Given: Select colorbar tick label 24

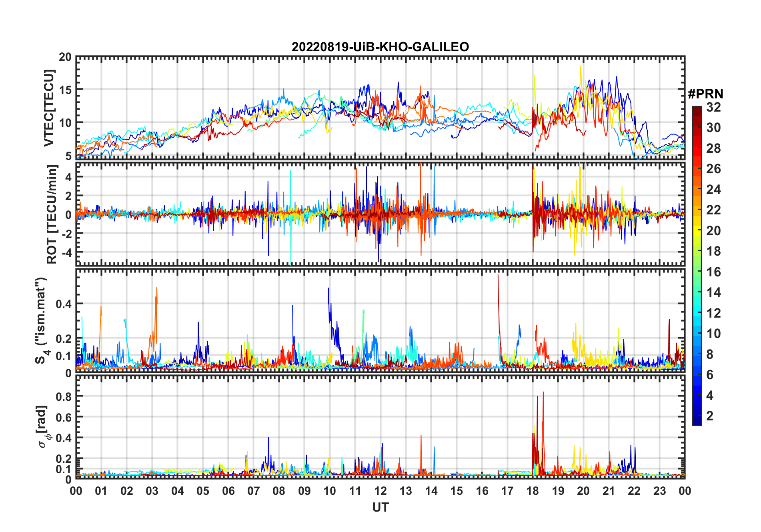Looking at the screenshot, I should click(713, 190).
